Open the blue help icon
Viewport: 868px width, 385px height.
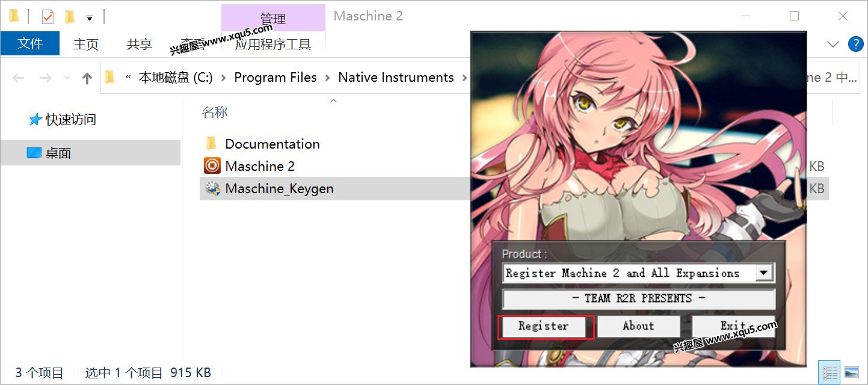pos(855,44)
